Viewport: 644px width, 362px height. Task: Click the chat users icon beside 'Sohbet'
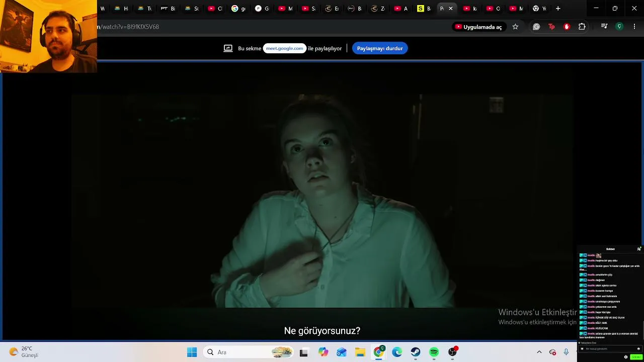coord(639,249)
